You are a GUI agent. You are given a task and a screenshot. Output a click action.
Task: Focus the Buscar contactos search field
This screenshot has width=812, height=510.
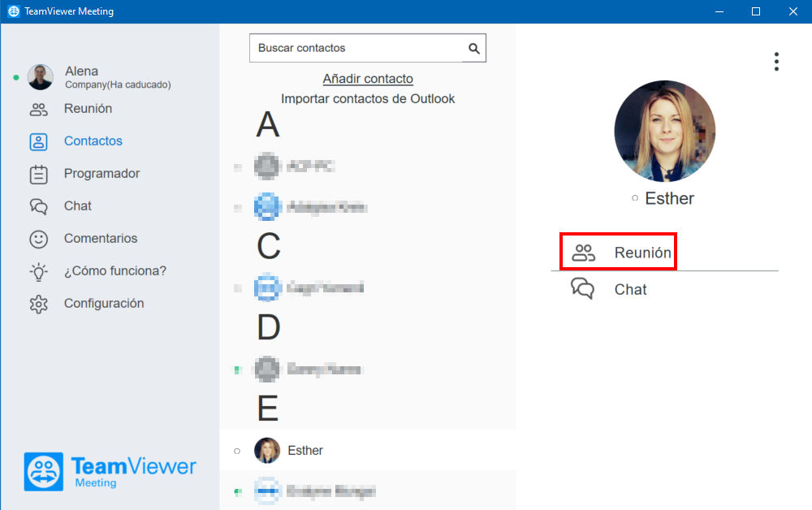coord(356,48)
